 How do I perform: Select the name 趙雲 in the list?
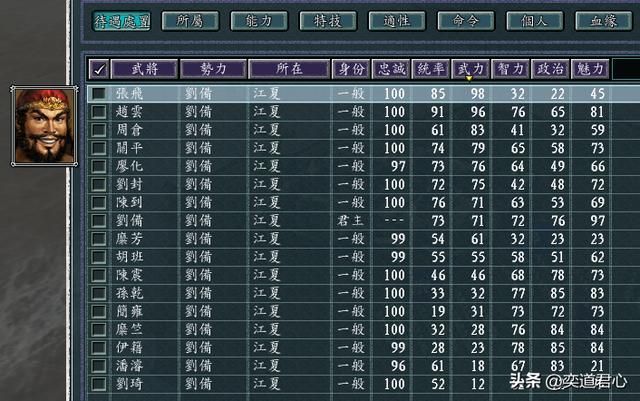coord(129,112)
